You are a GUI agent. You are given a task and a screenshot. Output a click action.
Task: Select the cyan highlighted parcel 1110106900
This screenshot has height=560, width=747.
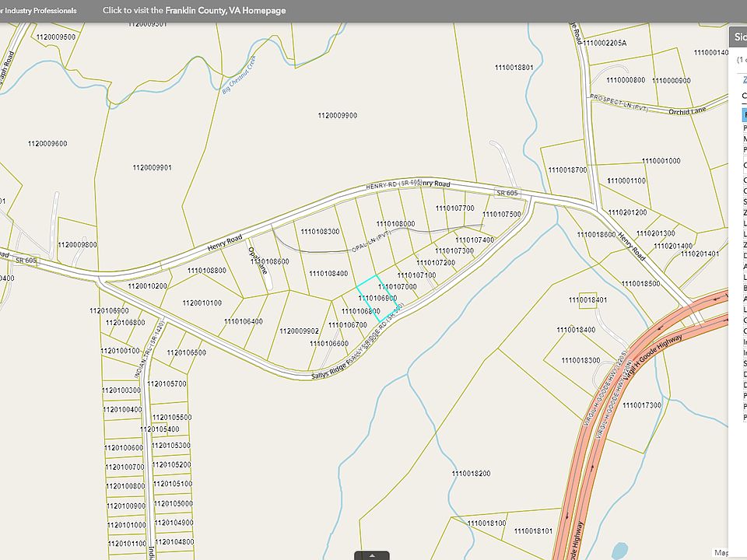pos(377,298)
